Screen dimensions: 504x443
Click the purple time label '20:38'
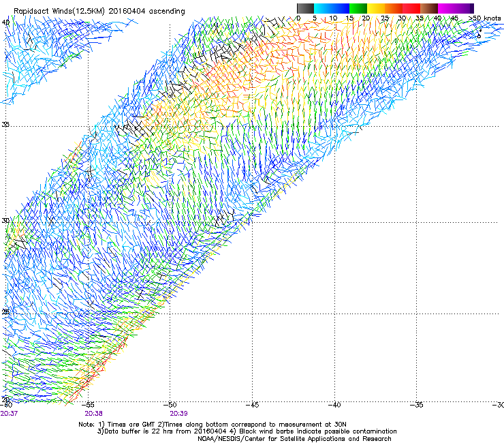pyautogui.click(x=93, y=414)
